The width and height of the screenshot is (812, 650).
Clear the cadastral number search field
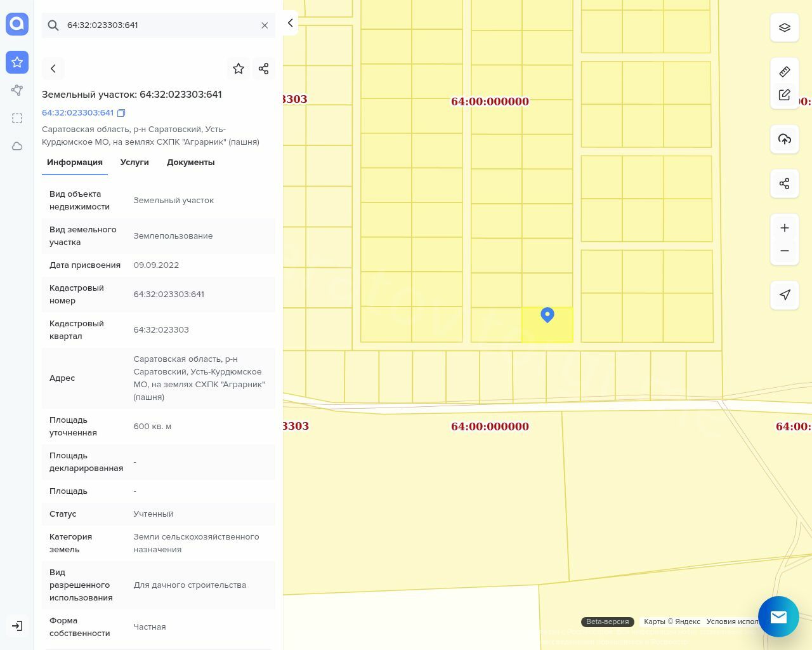point(265,25)
